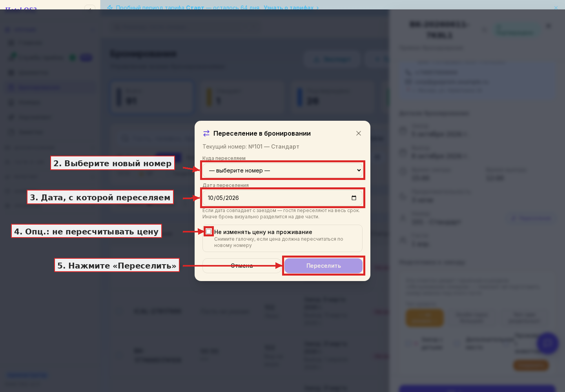Tick the «Не изменять цену на проживание» checkbox
This screenshot has width=565, height=392.
(209, 232)
